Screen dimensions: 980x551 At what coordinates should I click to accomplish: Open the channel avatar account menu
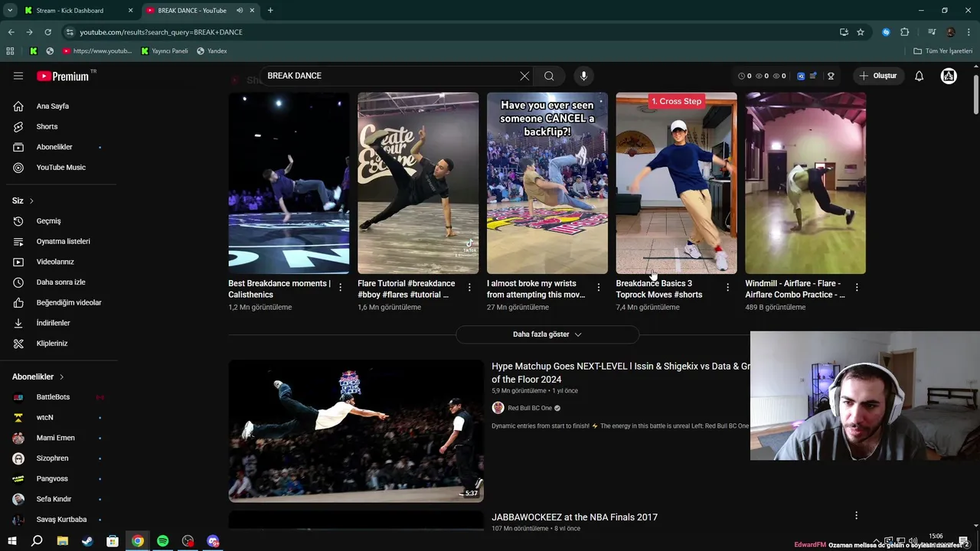(949, 76)
